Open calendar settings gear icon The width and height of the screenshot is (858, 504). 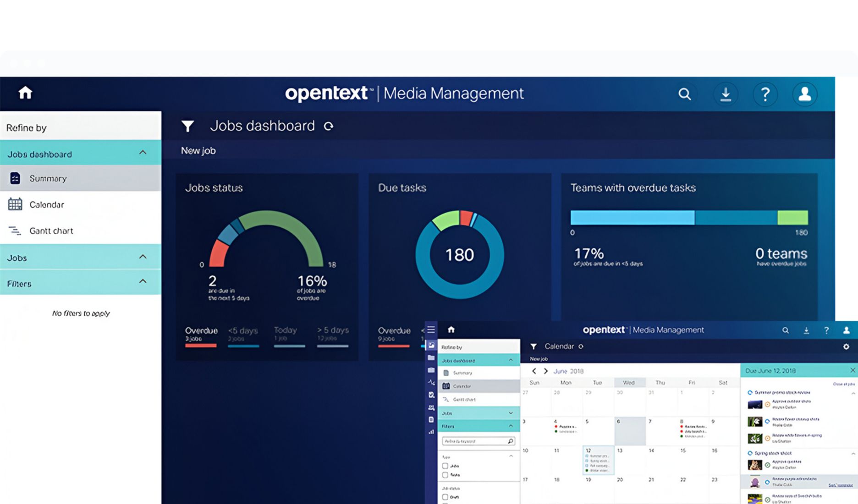pyautogui.click(x=846, y=346)
